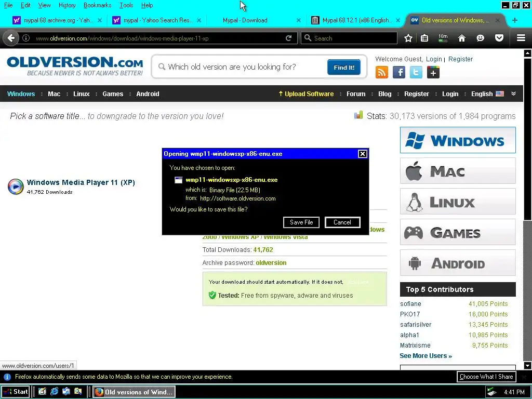Image resolution: width=532 pixels, height=399 pixels.
Task: Open the Bookmarks menu
Action: point(97,5)
